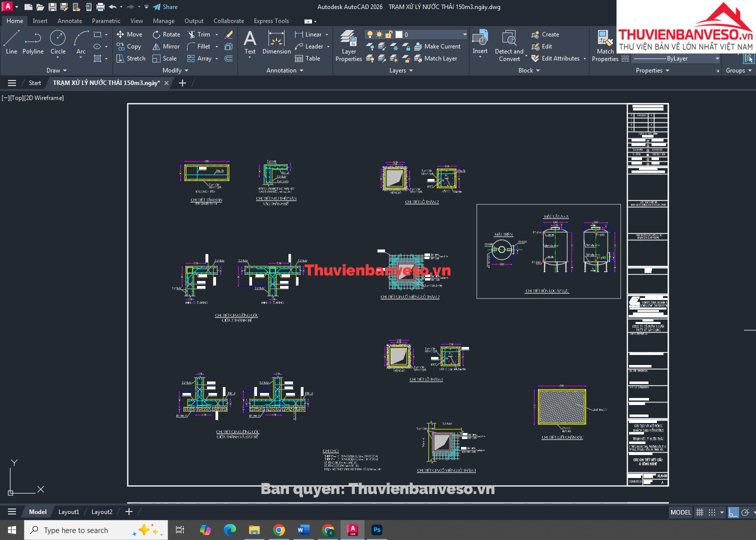Toggle snap mode dotted grid icon
Viewport: 756px width, 540px height.
point(712,512)
